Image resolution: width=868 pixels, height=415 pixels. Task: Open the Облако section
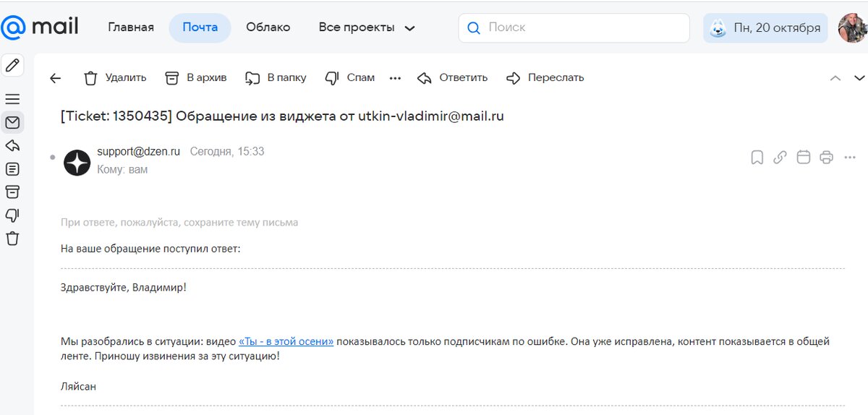point(268,27)
